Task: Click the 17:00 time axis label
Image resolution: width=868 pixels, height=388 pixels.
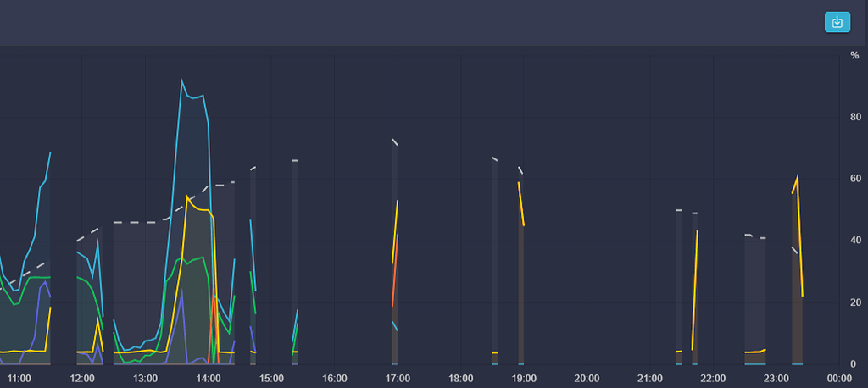Action: pos(398,378)
